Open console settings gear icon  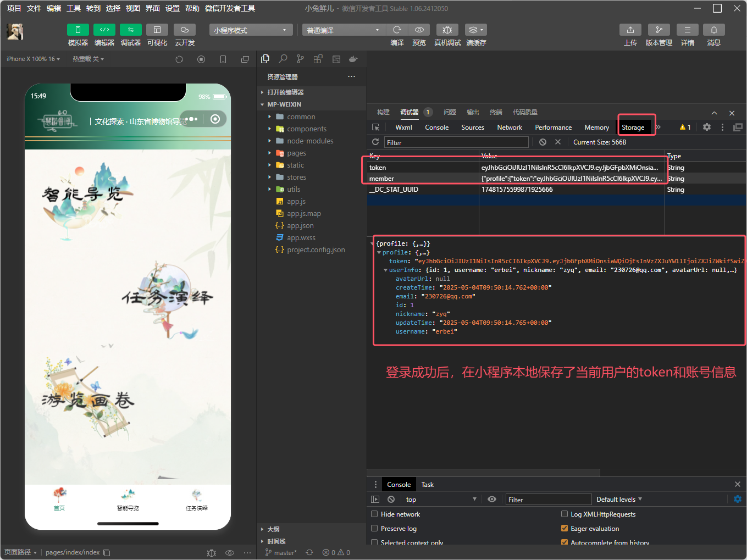(738, 499)
